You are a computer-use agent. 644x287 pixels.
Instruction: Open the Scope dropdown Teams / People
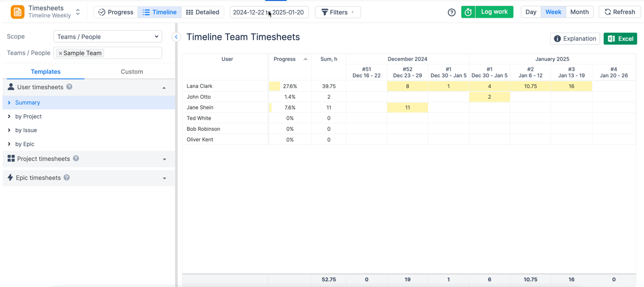pos(108,37)
